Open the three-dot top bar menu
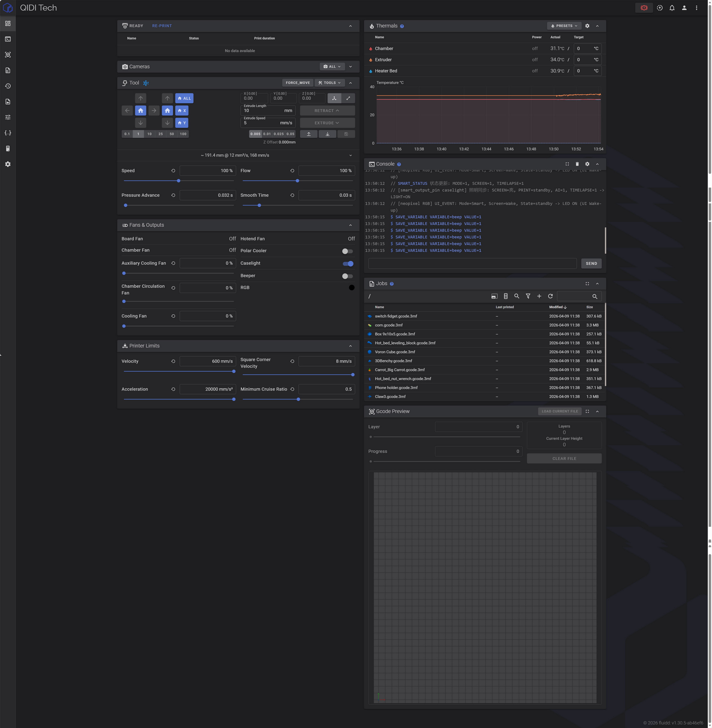Screen dimensions: 712x728 point(696,8)
